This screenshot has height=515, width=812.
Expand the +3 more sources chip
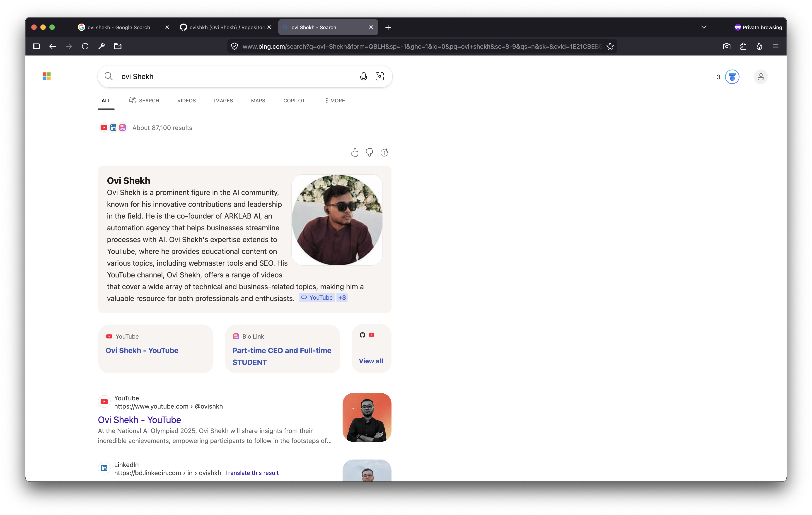click(342, 298)
